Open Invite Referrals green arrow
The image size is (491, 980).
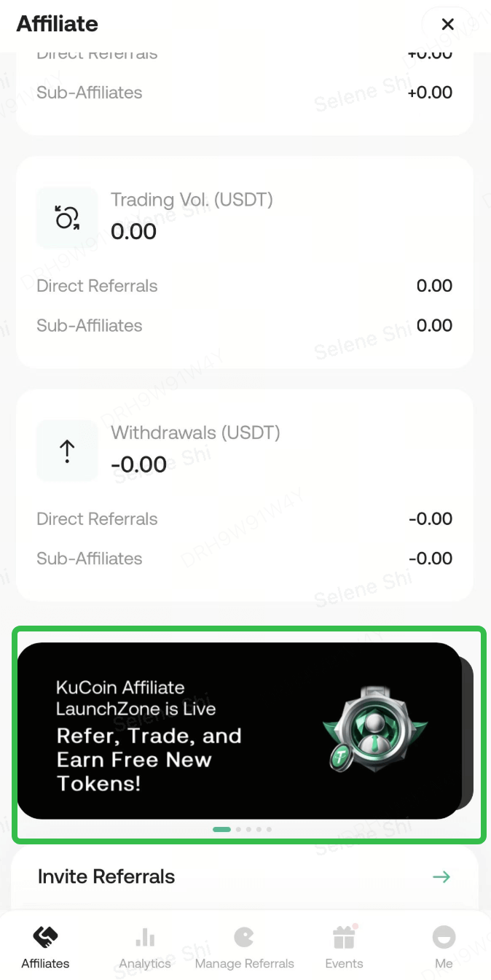[x=441, y=876]
